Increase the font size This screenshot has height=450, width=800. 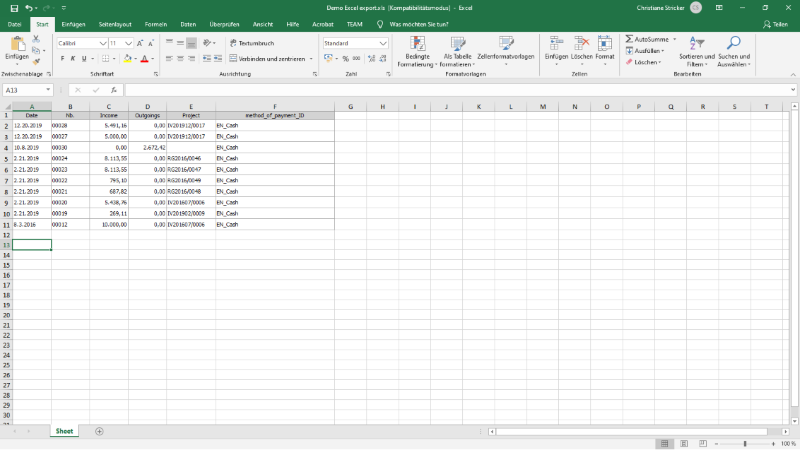coord(140,43)
